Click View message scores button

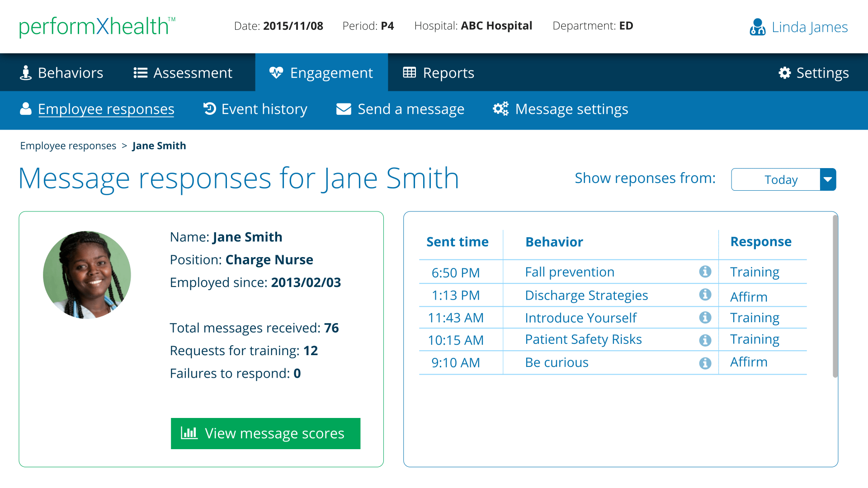pos(265,433)
